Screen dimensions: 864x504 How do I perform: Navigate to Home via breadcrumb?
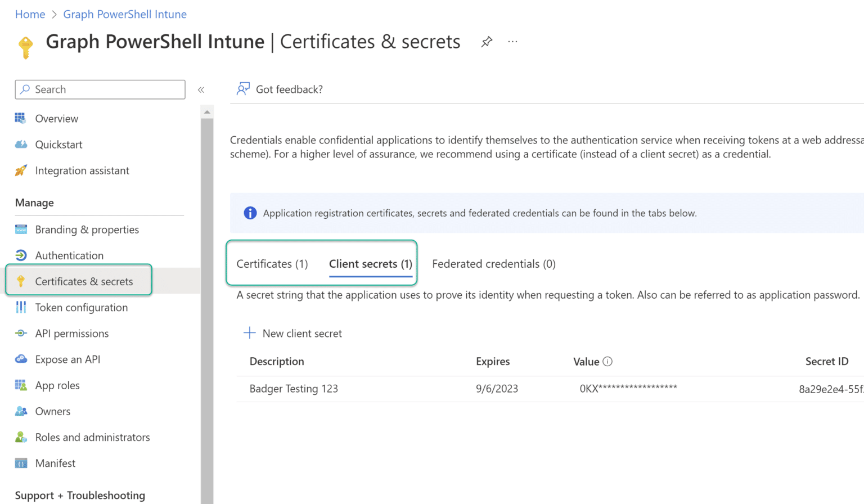pyautogui.click(x=30, y=14)
